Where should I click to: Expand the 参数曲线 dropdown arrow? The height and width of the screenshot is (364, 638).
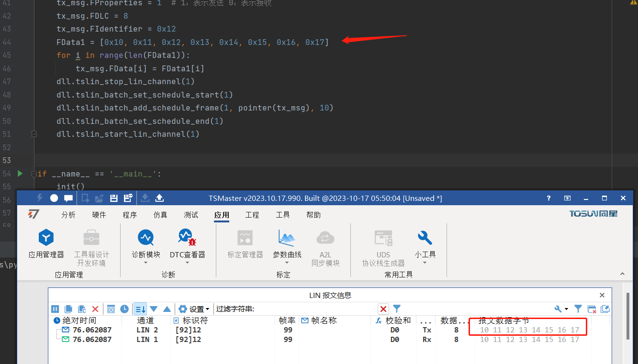point(287,263)
